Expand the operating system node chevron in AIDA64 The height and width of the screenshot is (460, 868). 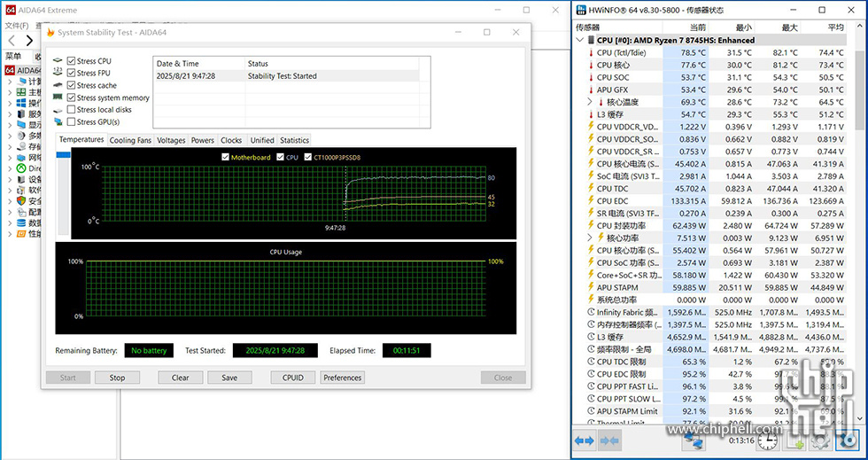10,103
